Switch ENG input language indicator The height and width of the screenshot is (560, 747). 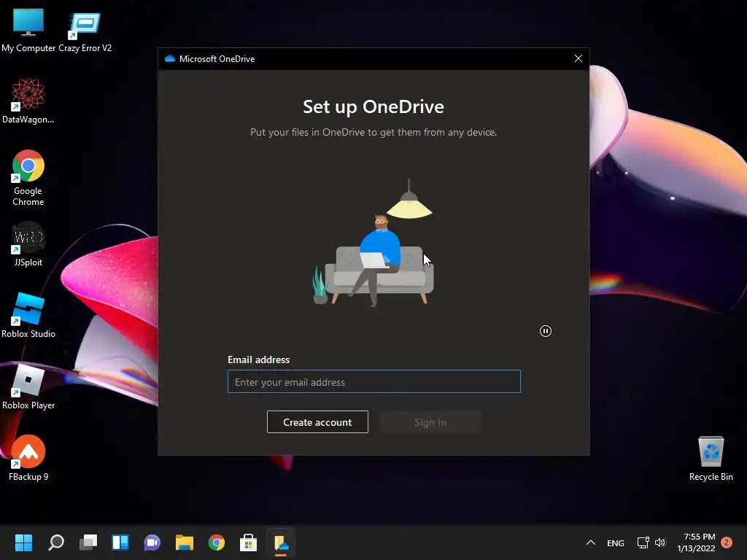tap(616, 542)
